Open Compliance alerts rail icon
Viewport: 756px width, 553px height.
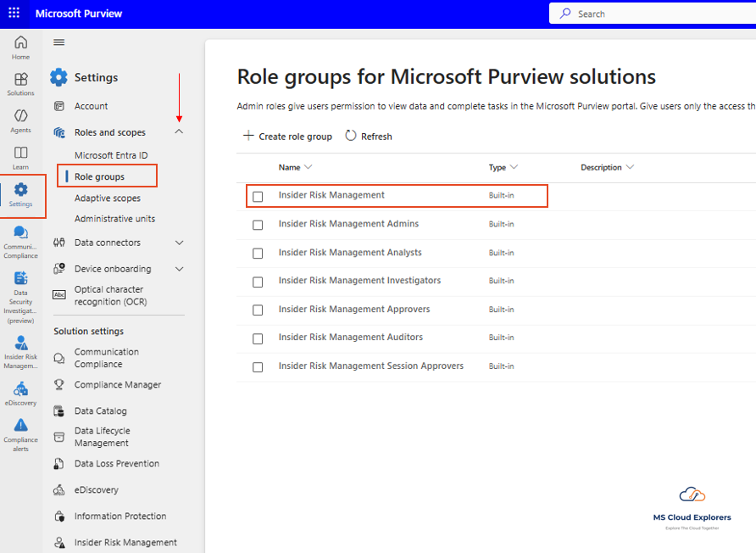pyautogui.click(x=20, y=435)
